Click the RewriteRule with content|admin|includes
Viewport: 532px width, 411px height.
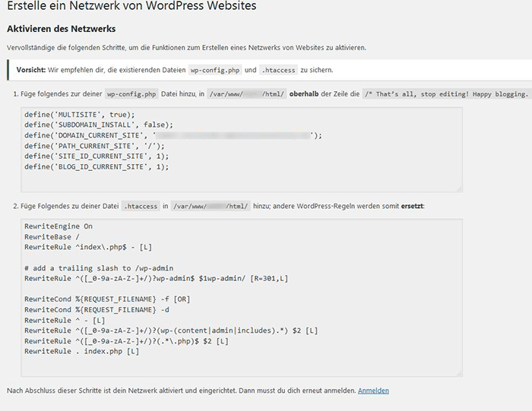tap(171, 330)
